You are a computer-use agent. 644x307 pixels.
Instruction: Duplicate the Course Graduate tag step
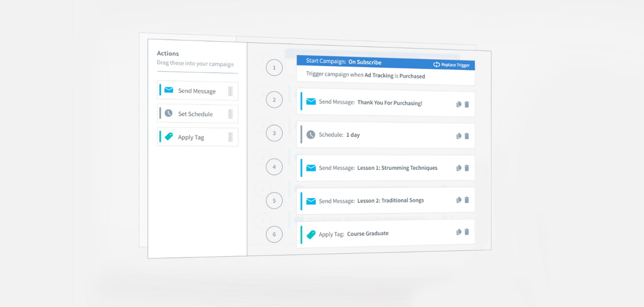tap(459, 232)
